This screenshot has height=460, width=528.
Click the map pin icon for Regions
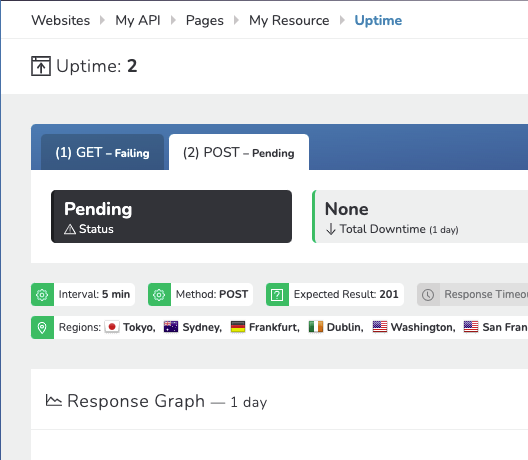(42, 327)
